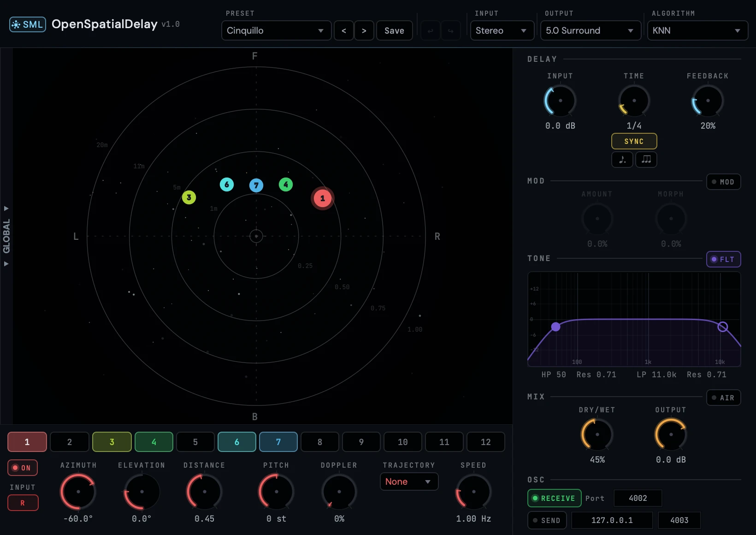Image resolution: width=756 pixels, height=535 pixels.
Task: Toggle the SYNC tempo button
Action: click(634, 141)
